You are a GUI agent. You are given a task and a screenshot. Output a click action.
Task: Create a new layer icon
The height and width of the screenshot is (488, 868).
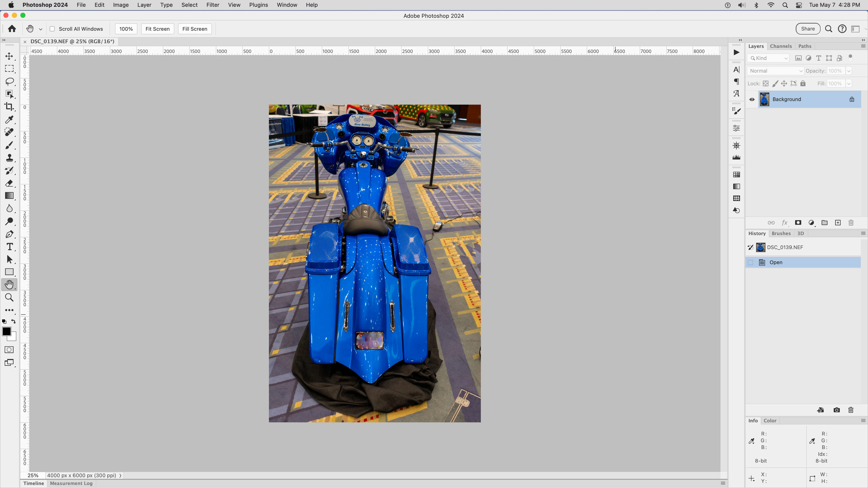(838, 223)
